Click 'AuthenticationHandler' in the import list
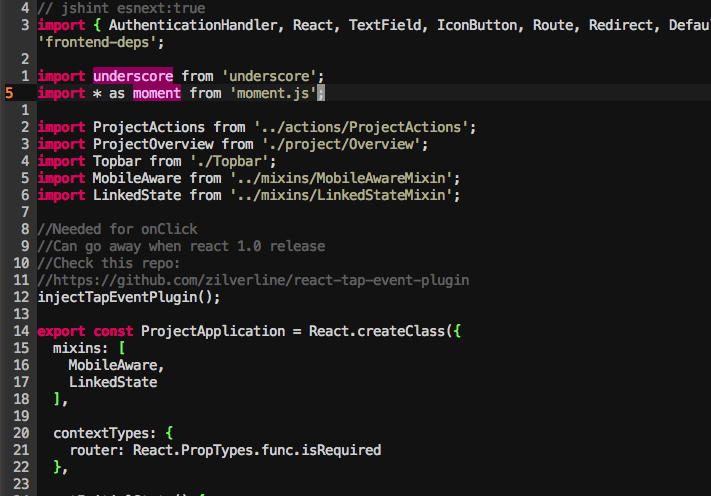This screenshot has width=711, height=496. [193, 25]
